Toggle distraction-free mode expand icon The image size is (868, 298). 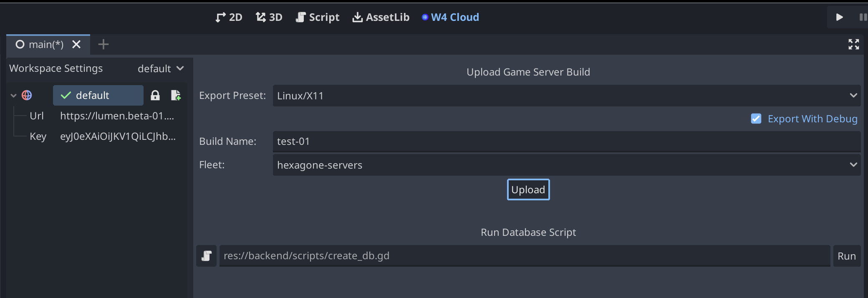click(853, 44)
